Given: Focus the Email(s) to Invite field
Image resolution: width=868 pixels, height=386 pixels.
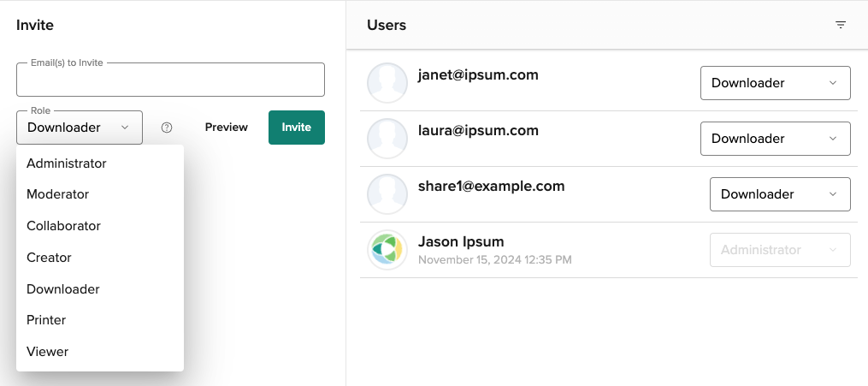Looking at the screenshot, I should 170,80.
